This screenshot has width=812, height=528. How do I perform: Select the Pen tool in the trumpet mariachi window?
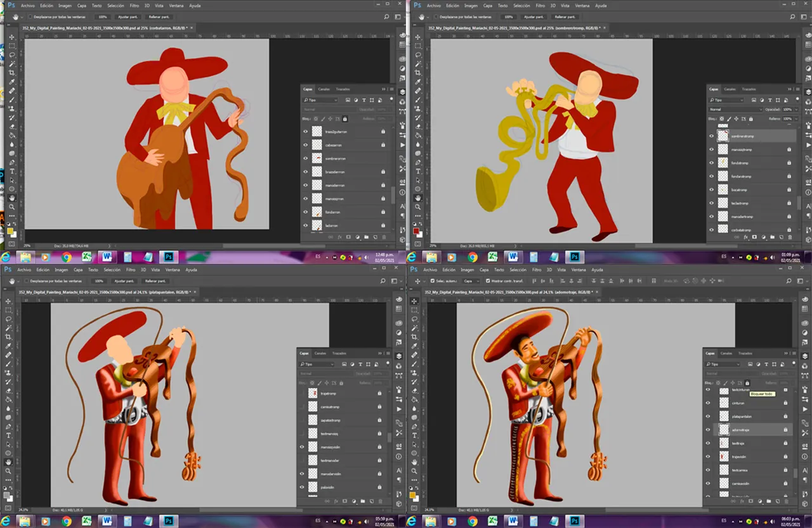418,162
